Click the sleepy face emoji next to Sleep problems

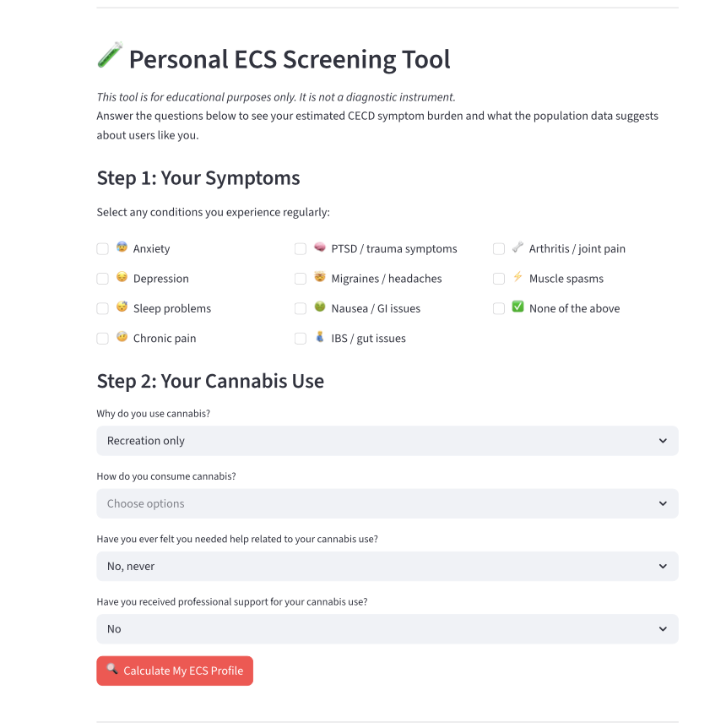[120, 307]
